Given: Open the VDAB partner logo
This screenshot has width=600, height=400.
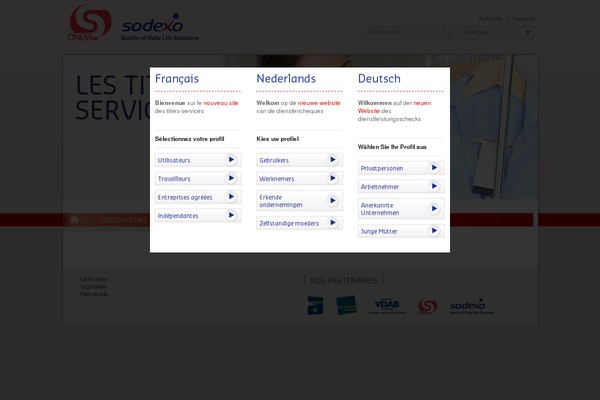Looking at the screenshot, I should coord(387,306).
